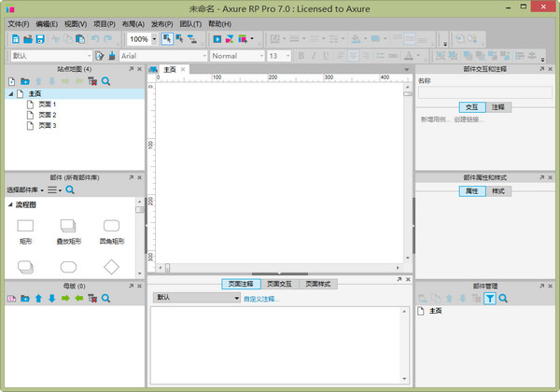Switch to the widget notes tab
The width and height of the screenshot is (560, 392).
click(x=498, y=107)
